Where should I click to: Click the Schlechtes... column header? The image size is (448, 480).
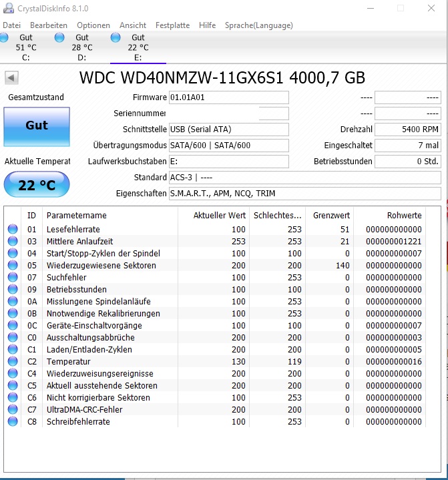pos(278,215)
